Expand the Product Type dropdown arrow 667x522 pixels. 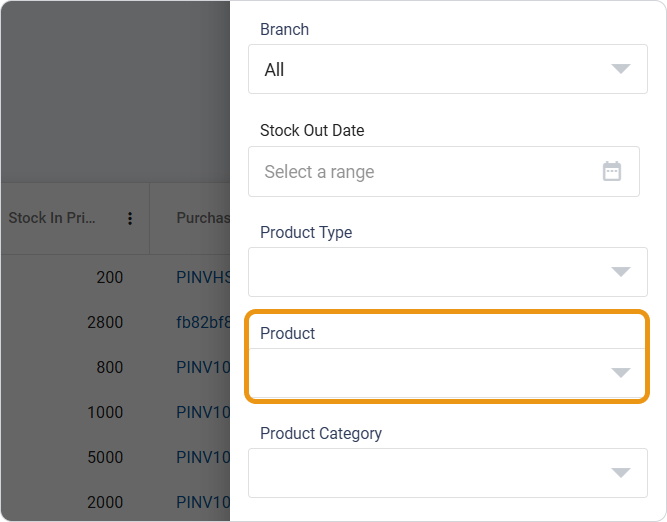[x=620, y=272]
